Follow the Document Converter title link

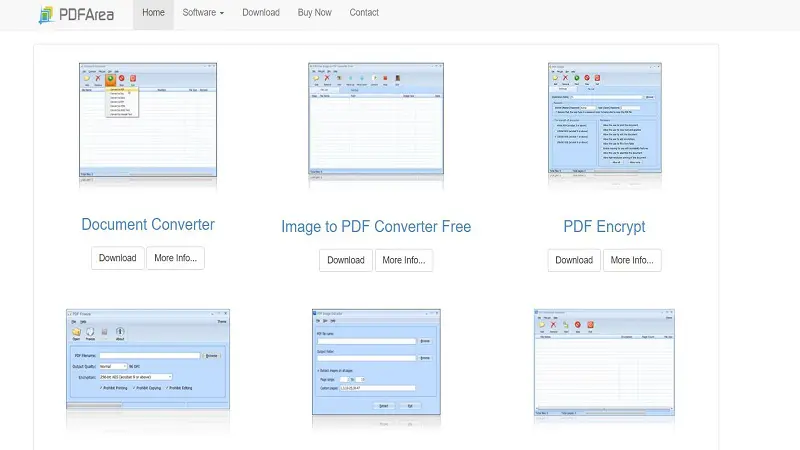(x=148, y=224)
